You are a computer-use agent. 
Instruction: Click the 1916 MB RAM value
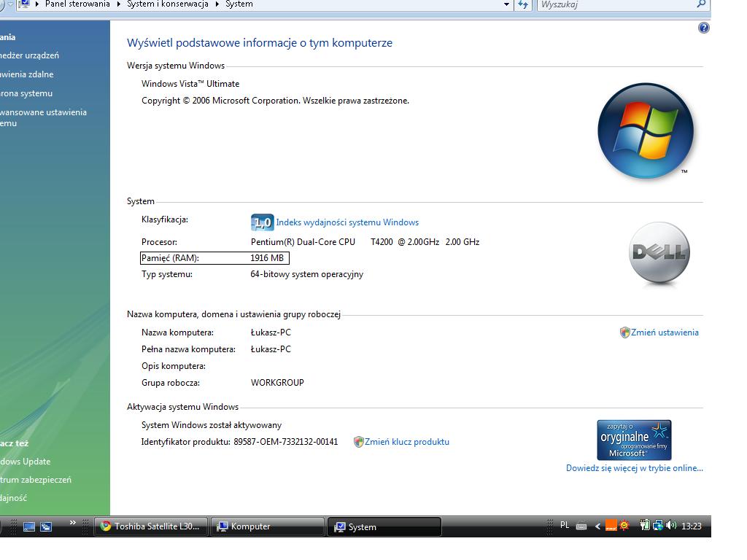coord(267,258)
